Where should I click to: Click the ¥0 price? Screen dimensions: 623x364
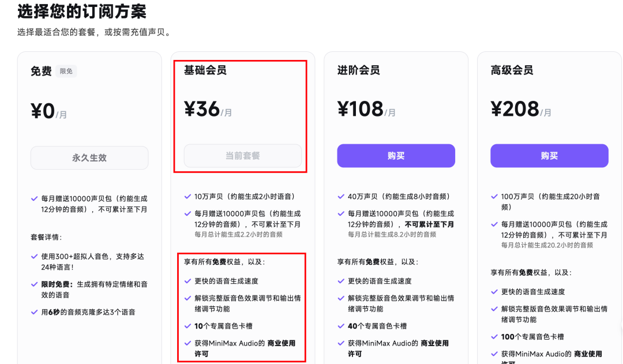[43, 111]
